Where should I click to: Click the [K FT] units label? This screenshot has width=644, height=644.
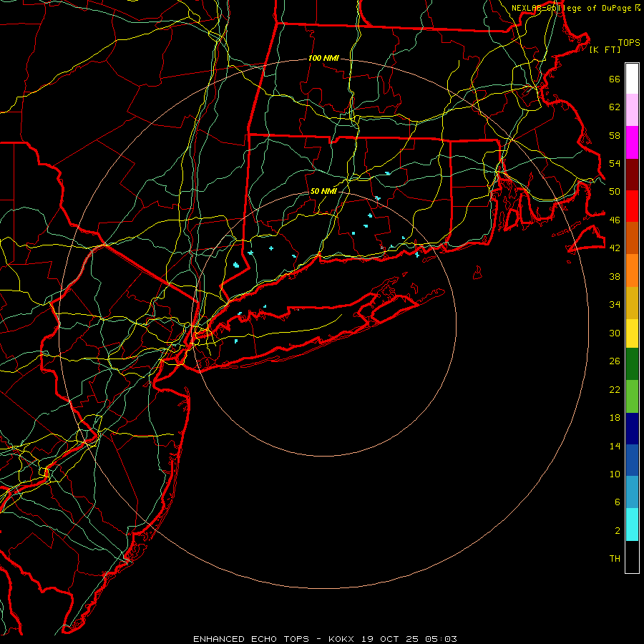click(605, 49)
